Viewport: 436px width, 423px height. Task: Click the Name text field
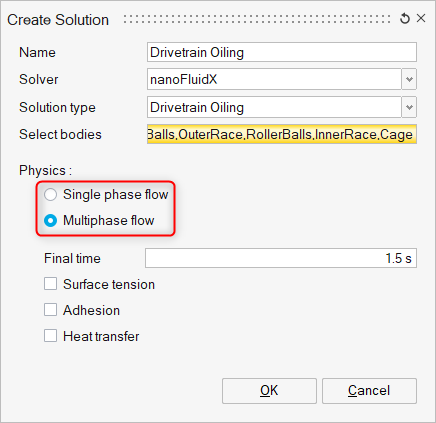(282, 52)
